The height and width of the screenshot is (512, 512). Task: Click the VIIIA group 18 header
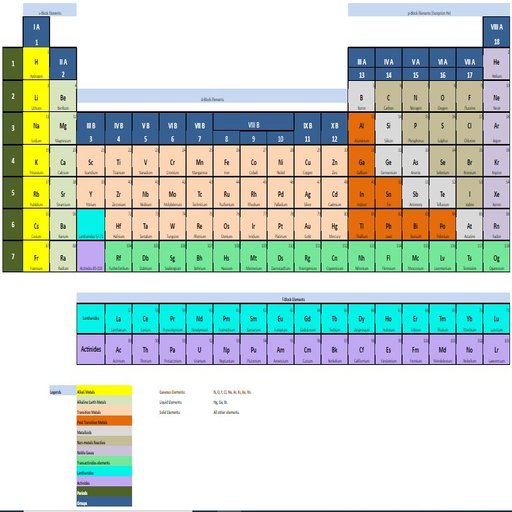tap(496, 32)
